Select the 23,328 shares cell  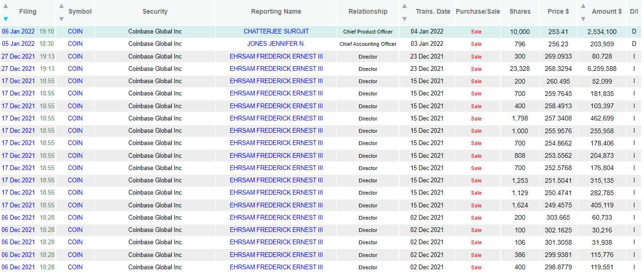[x=520, y=68]
